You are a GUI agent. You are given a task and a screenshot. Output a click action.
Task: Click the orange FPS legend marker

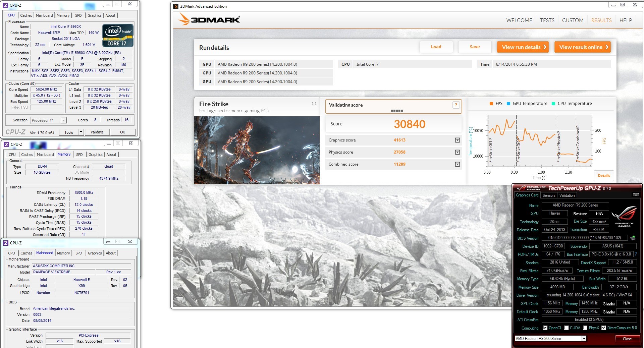tap(491, 104)
